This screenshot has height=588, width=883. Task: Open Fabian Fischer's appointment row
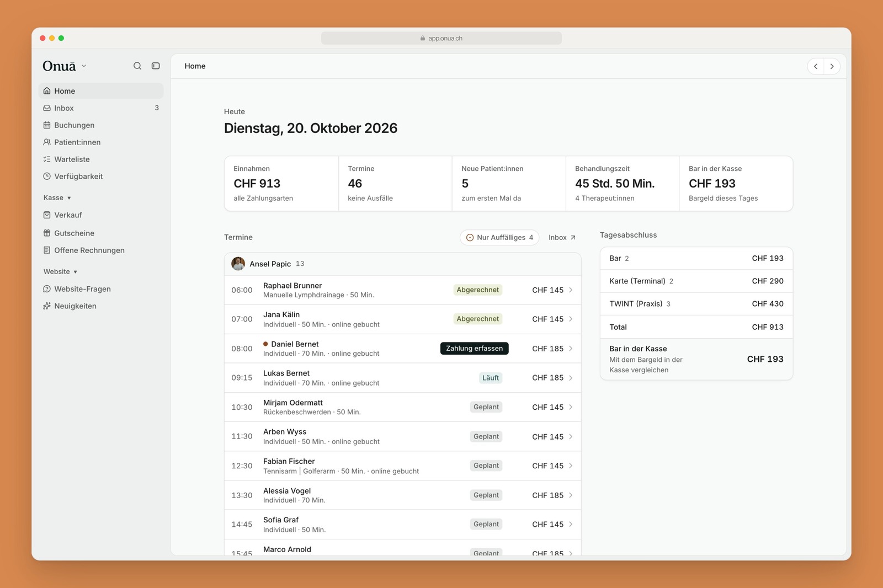(x=402, y=466)
